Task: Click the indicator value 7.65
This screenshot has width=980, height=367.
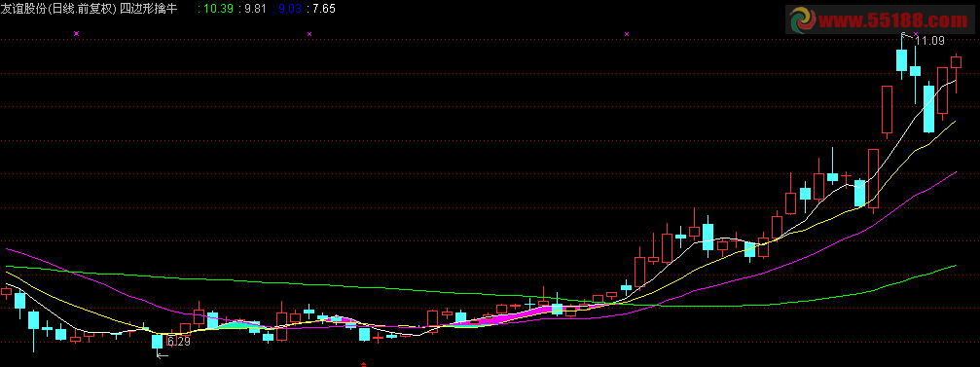Action: [x=324, y=9]
